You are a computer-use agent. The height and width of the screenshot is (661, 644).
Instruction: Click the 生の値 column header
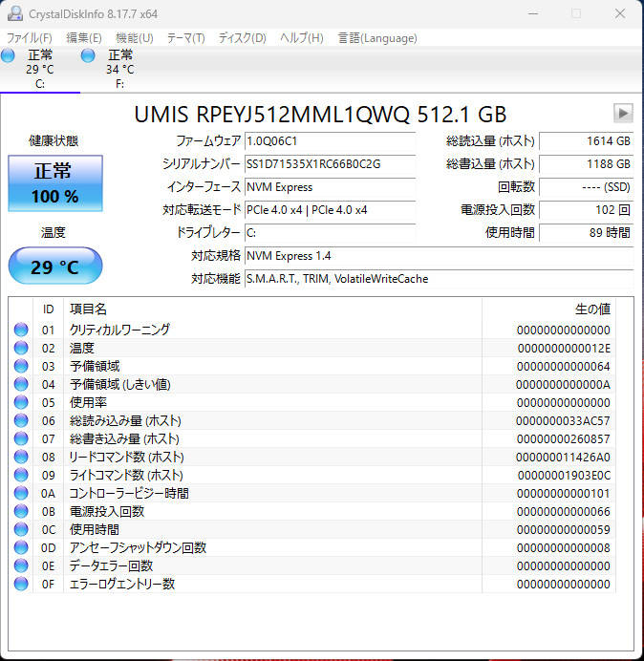pos(548,309)
